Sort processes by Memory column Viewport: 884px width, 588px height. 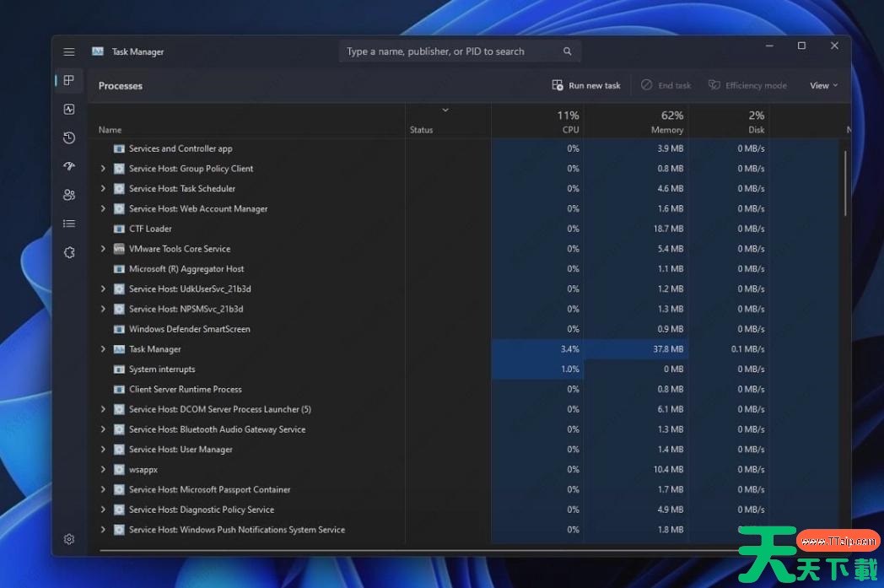pos(667,121)
